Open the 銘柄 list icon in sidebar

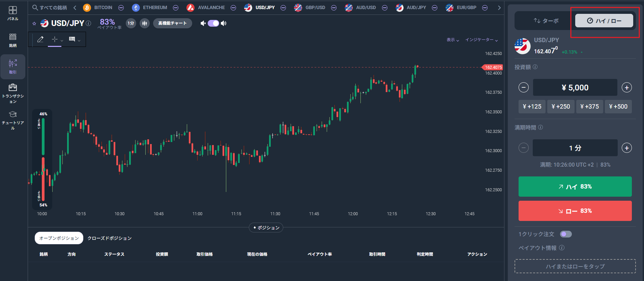tap(13, 37)
